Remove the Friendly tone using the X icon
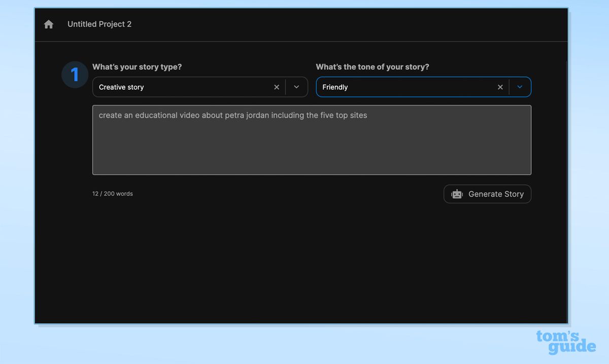609x364 pixels. point(500,87)
